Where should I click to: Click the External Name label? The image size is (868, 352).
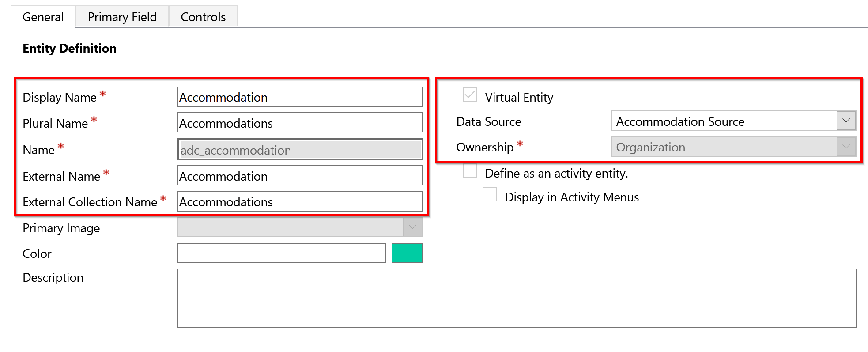click(x=61, y=176)
